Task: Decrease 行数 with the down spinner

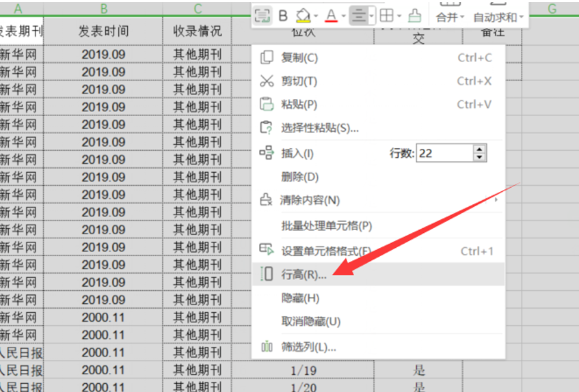Action: pyautogui.click(x=479, y=158)
